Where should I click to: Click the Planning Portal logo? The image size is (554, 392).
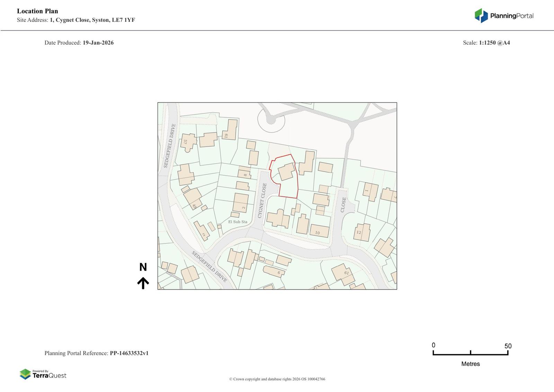point(504,16)
